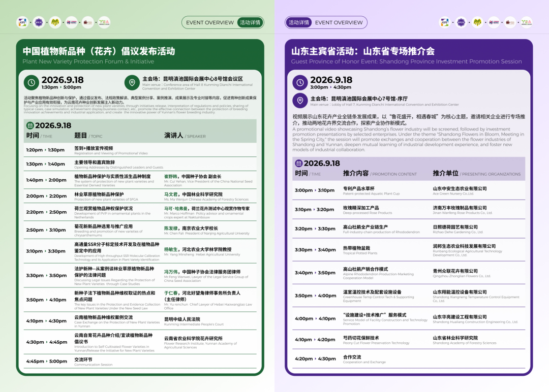
Task: Click the organization 青州众联花卉有限公司
Action: tap(455, 271)
